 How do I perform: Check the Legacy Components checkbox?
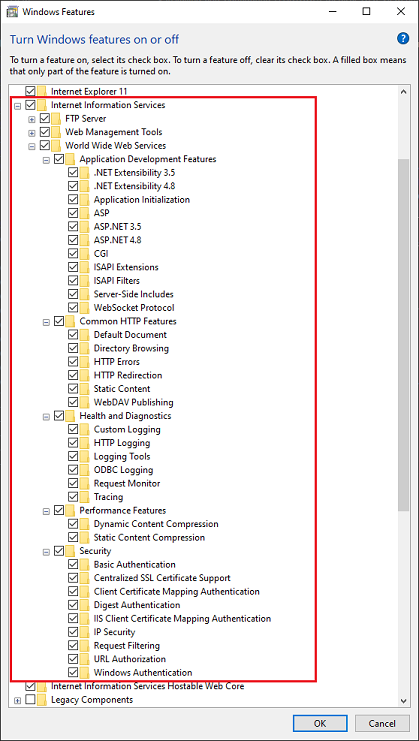[x=30, y=700]
